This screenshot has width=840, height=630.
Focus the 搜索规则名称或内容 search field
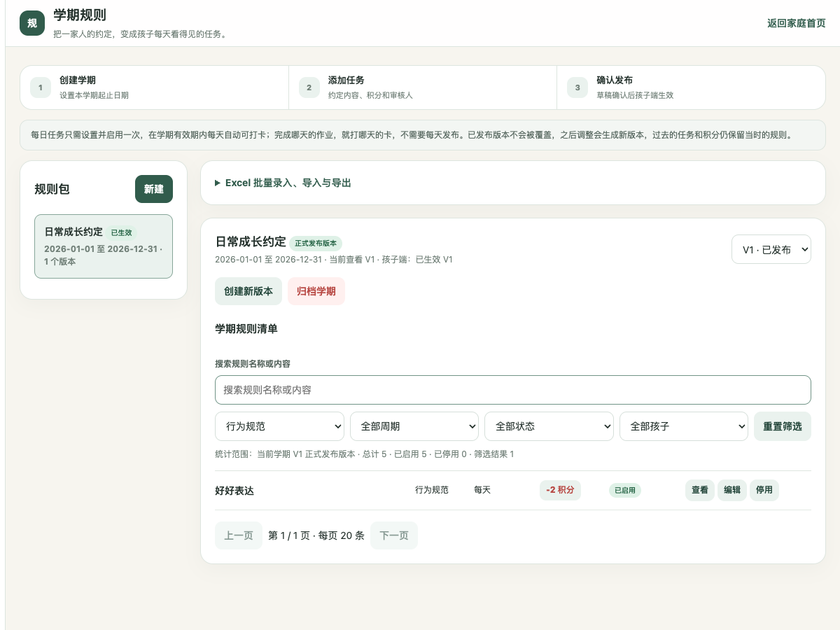[x=513, y=390]
